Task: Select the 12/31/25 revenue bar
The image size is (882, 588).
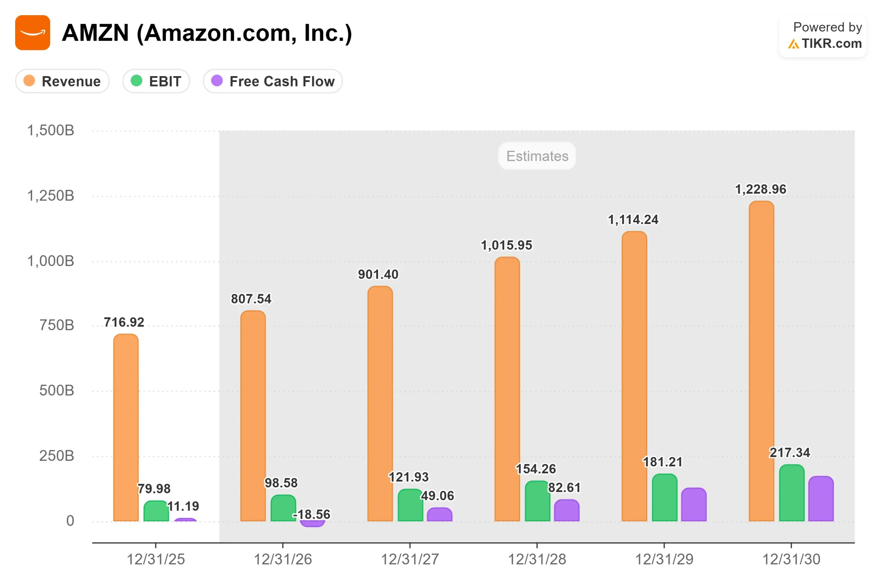Action: coord(126,427)
